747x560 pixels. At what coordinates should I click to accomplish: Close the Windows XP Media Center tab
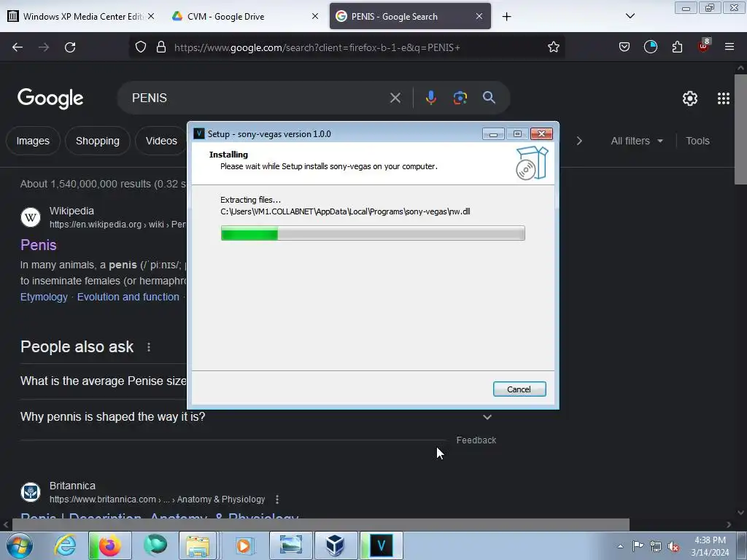click(x=150, y=16)
